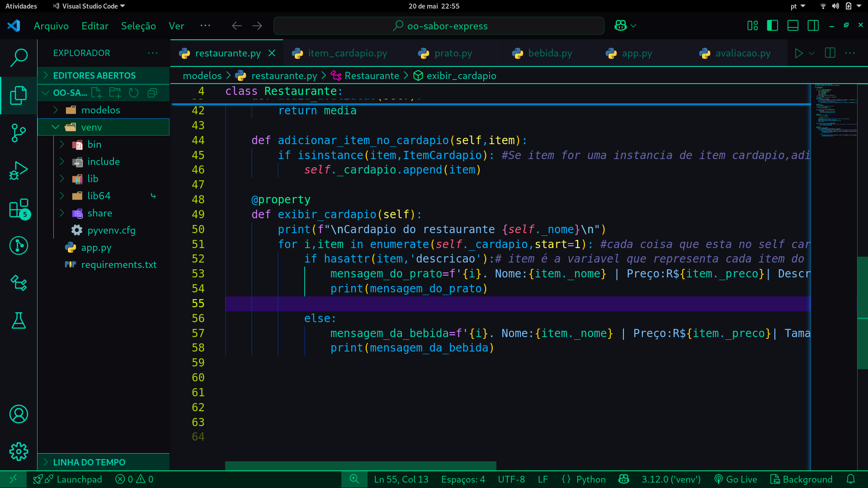
Task: Click the zoom magnifier in status bar
Action: point(354,479)
